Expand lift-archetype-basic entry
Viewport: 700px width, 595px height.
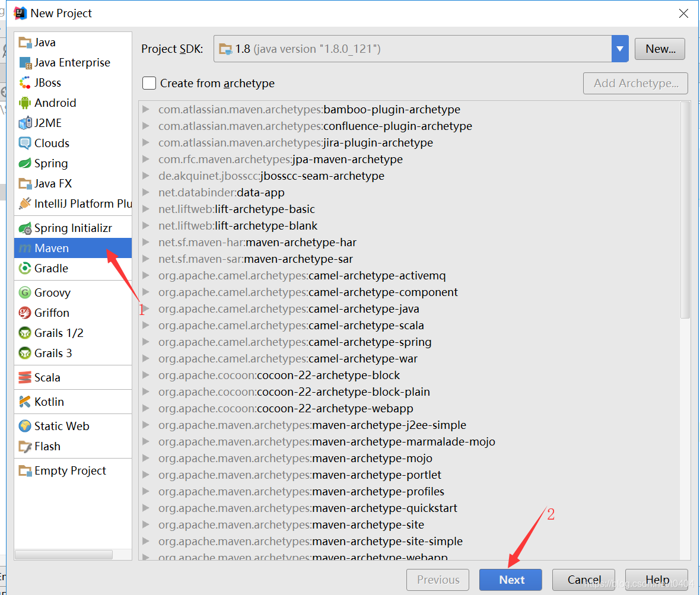tap(145, 208)
